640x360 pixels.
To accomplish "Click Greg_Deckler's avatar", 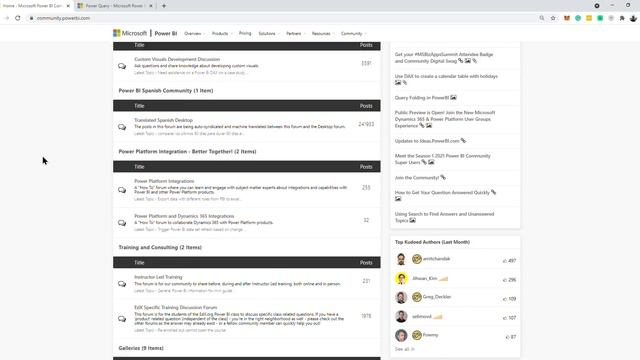I will coord(401,297).
